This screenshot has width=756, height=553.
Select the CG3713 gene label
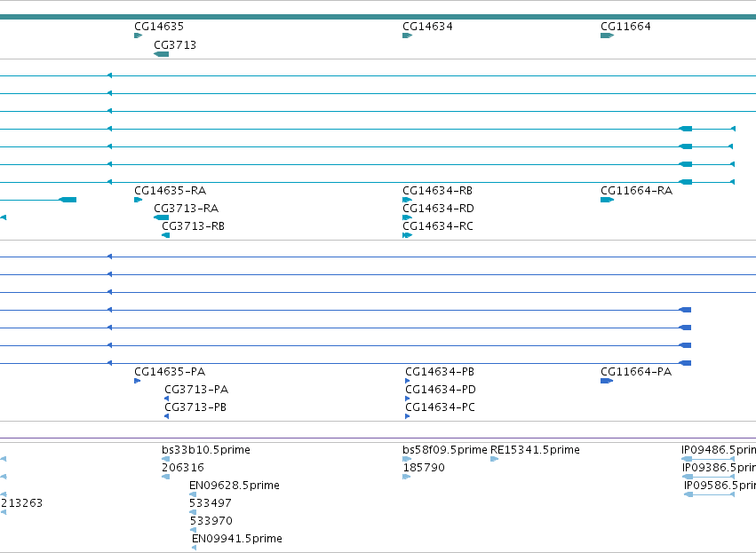pyautogui.click(x=175, y=45)
